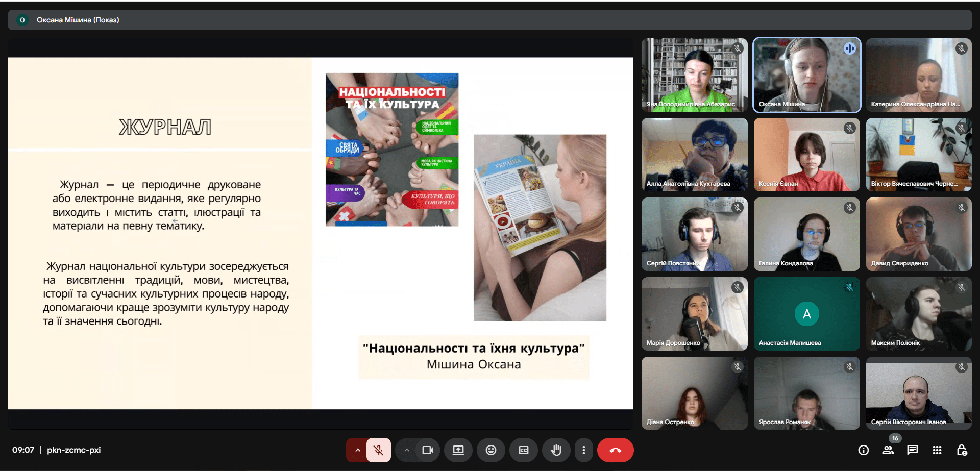
Task: Open meeting details info icon
Action: point(864,450)
